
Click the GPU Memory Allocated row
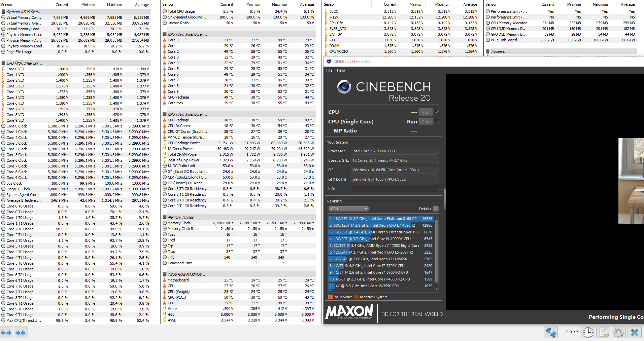tap(561, 23)
